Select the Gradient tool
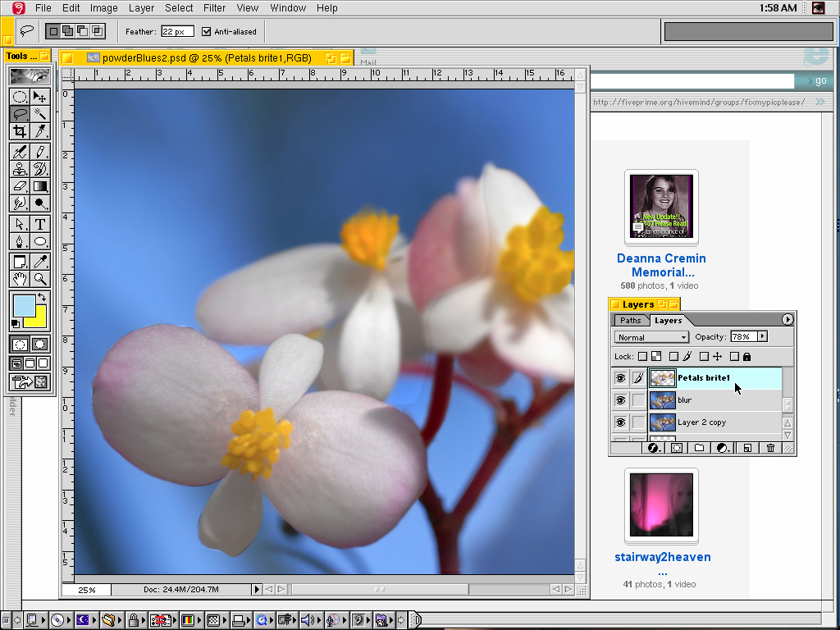 [40, 186]
